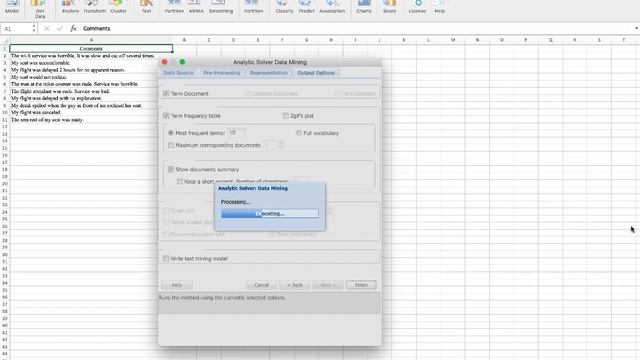Switch to the Representation tab
640x360 pixels.
click(269, 73)
